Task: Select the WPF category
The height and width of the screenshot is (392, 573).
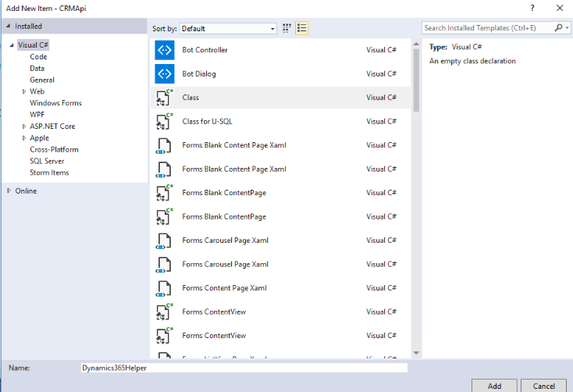Action: point(37,115)
